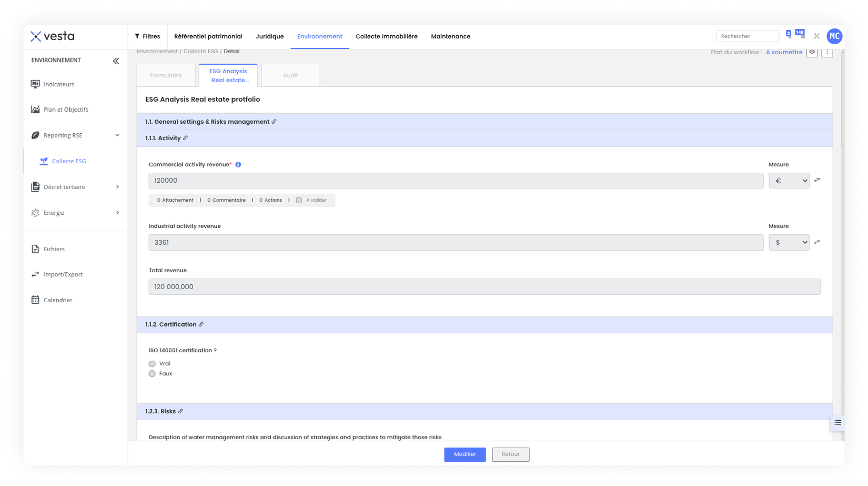This screenshot has height=486, width=868.
Task: Click into the Rechercher search field
Action: tap(747, 36)
